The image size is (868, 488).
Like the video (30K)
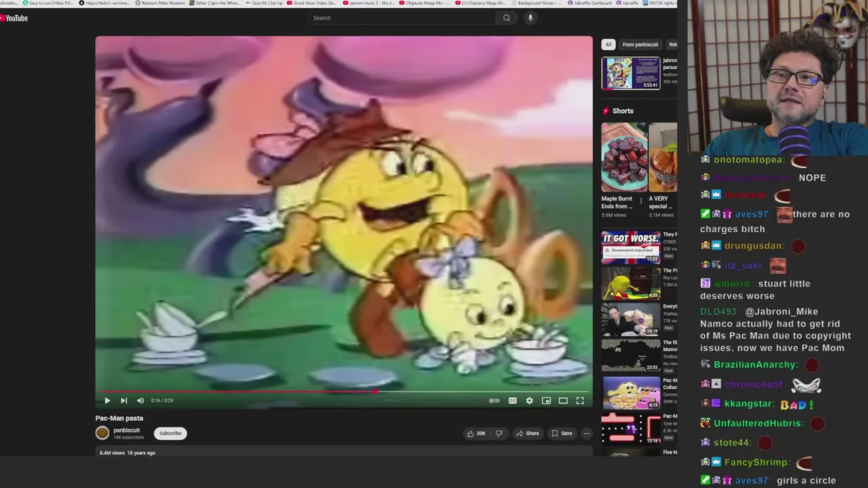pyautogui.click(x=476, y=434)
